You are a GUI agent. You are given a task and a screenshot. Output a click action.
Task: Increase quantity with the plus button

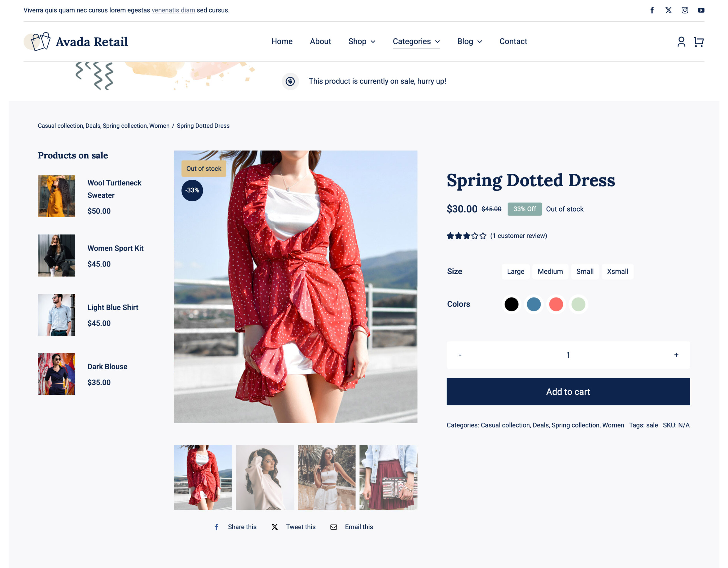[x=676, y=355]
